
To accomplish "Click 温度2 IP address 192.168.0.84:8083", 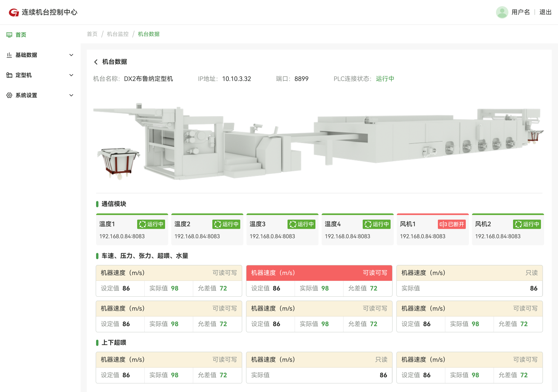I will (197, 236).
